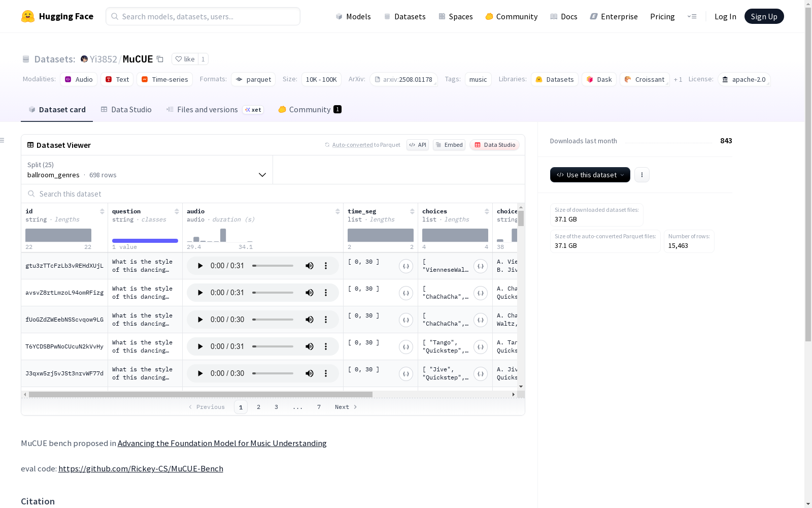Open more dataset actions menu beside Use this dataset
Viewport: 812px width, 508px height.
642,175
